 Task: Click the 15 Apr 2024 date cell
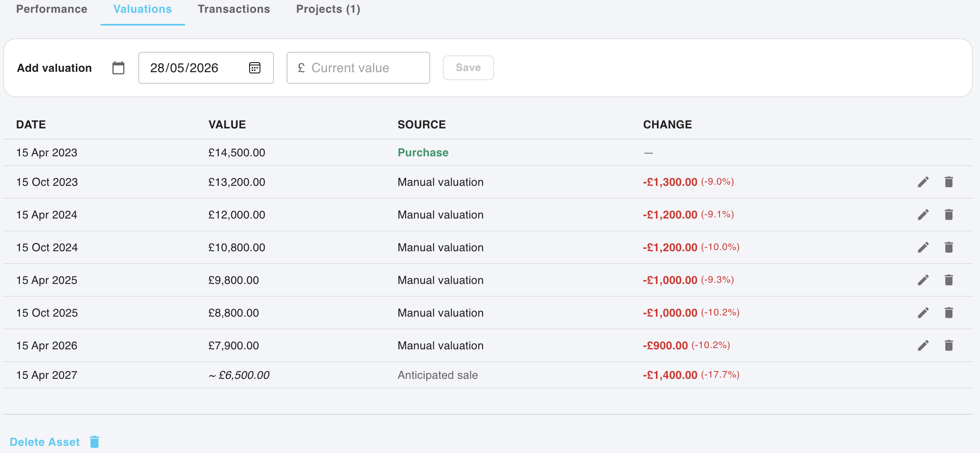click(47, 215)
